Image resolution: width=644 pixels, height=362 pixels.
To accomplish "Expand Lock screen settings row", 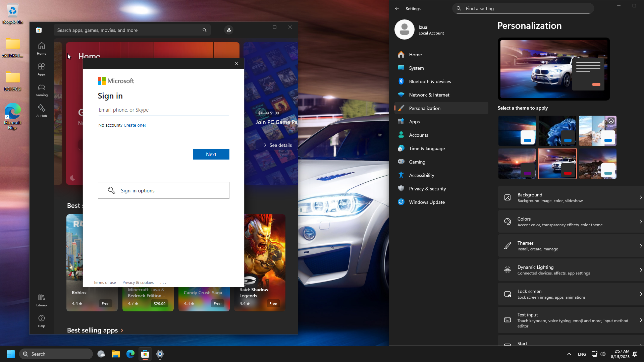I will (x=571, y=294).
